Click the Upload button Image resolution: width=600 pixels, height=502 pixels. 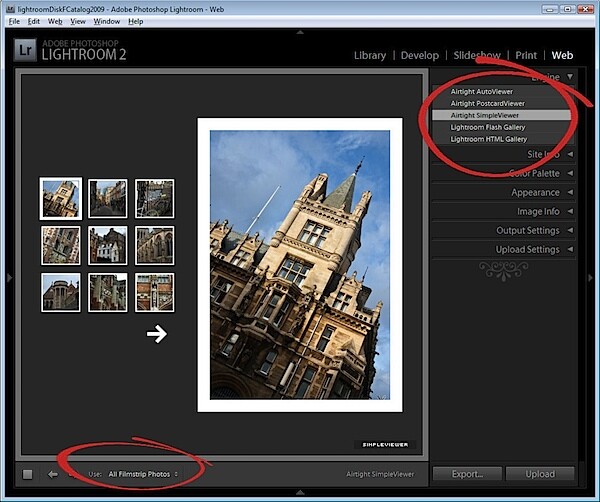click(x=540, y=474)
